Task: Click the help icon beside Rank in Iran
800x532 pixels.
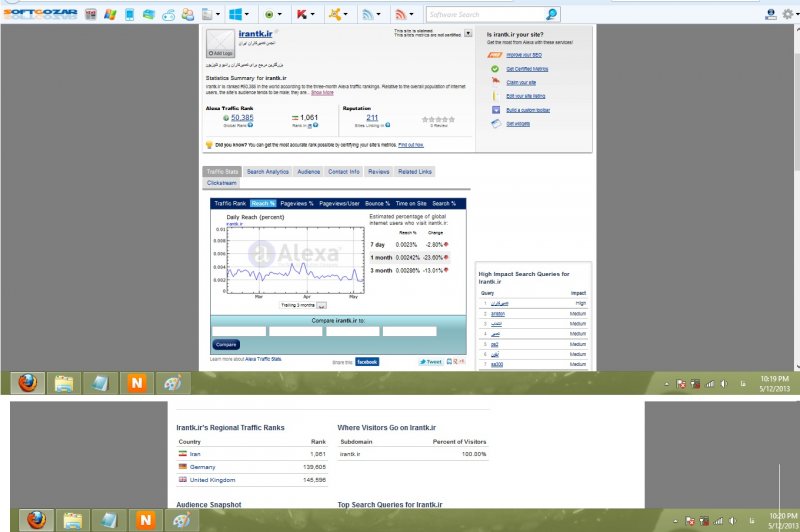Action: pyautogui.click(x=316, y=125)
